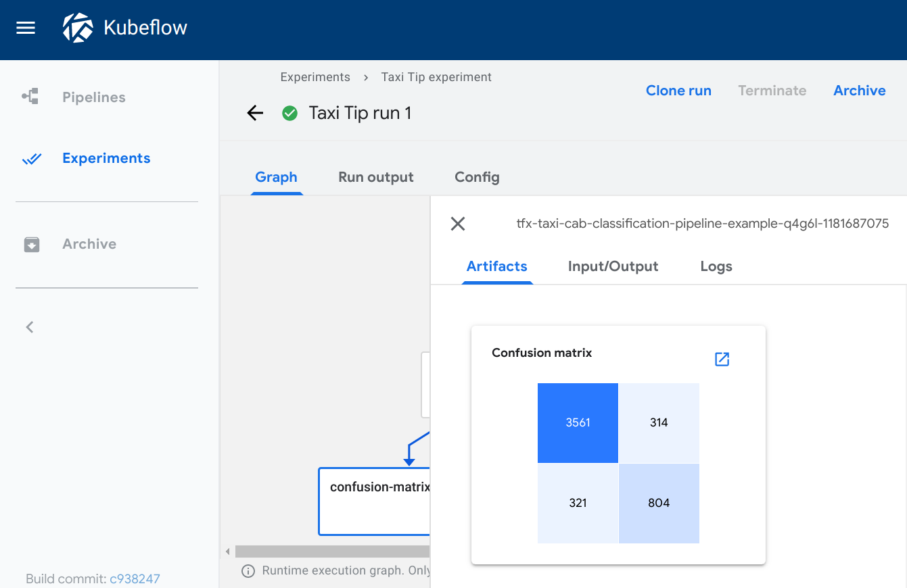The image size is (907, 588).
Task: Go back using the left arrow
Action: (x=255, y=114)
